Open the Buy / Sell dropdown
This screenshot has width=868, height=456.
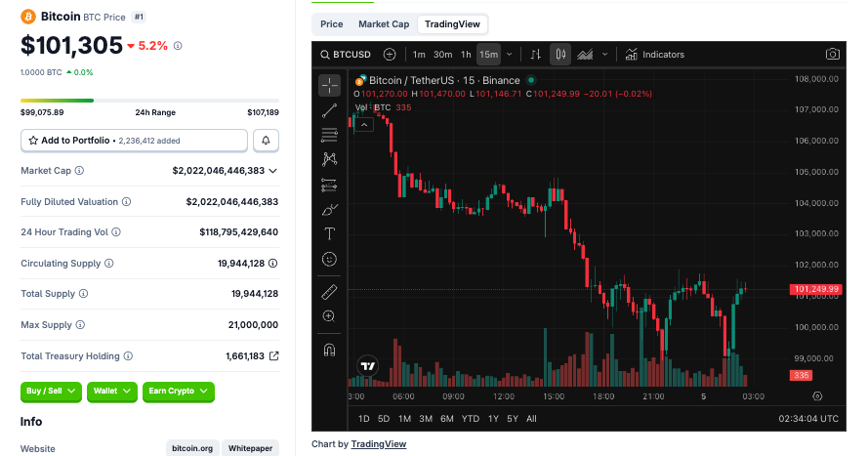[x=51, y=391]
